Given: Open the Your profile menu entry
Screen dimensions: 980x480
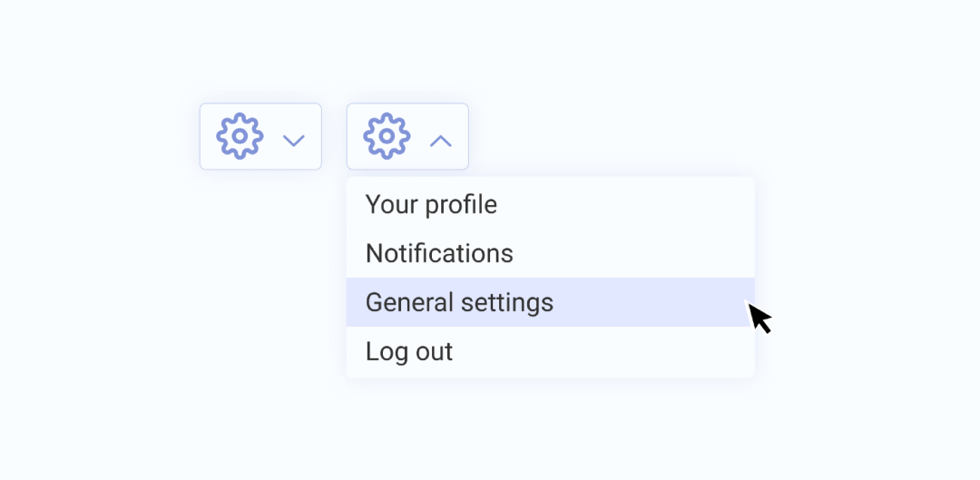Looking at the screenshot, I should point(431,204).
